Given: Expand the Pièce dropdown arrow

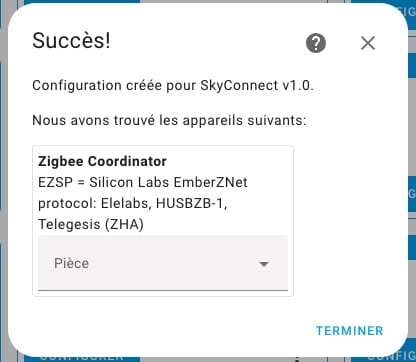Looking at the screenshot, I should (x=264, y=264).
